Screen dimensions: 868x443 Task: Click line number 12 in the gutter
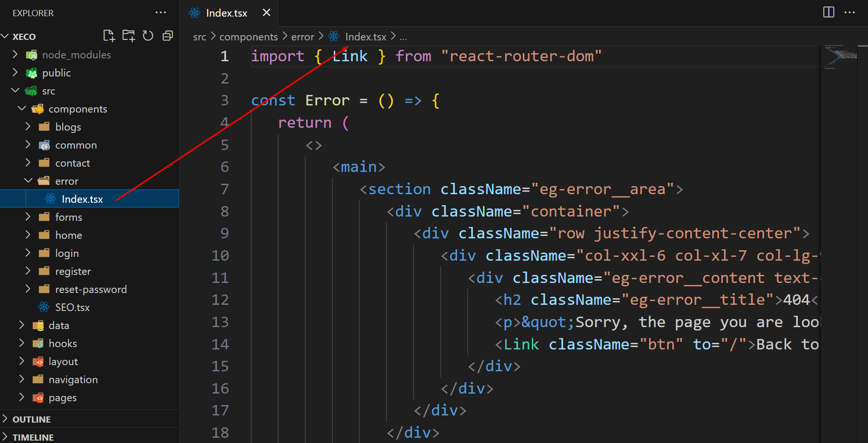point(220,300)
